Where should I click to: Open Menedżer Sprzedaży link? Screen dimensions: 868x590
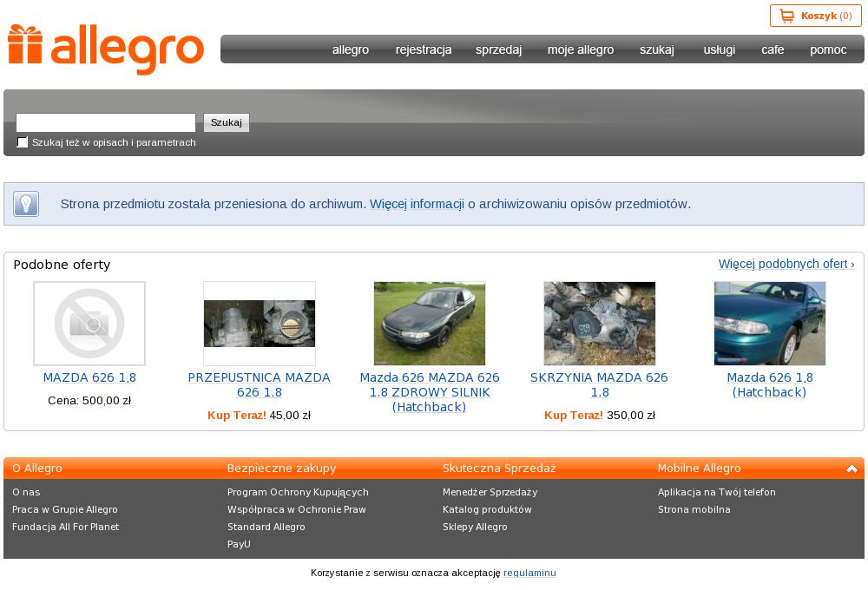pos(490,492)
